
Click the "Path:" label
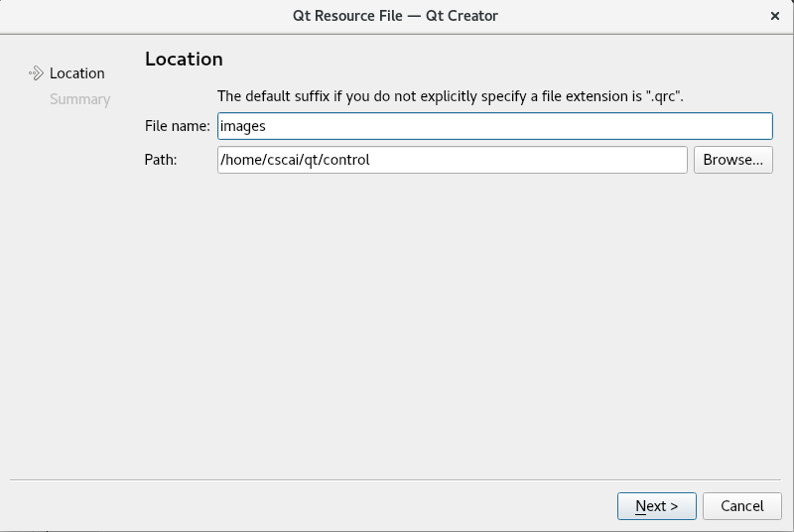pos(161,160)
